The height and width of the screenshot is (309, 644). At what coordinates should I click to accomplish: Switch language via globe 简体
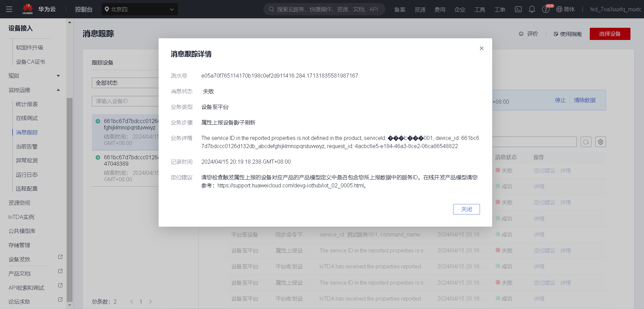(566, 9)
